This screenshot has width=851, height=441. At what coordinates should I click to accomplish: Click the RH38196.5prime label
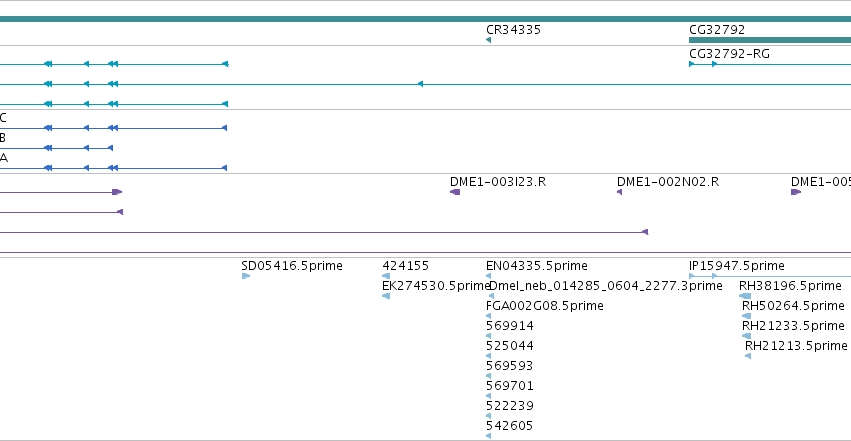(x=790, y=286)
